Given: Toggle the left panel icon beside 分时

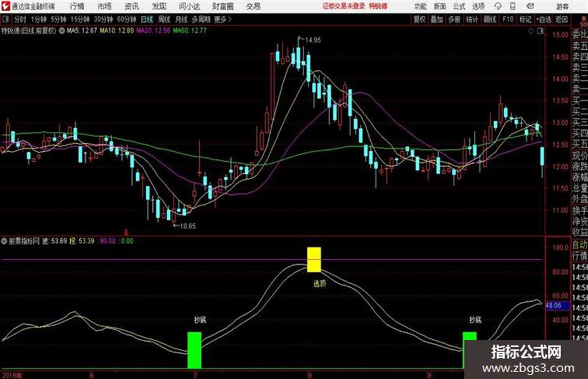Looking at the screenshot, I should point(6,19).
